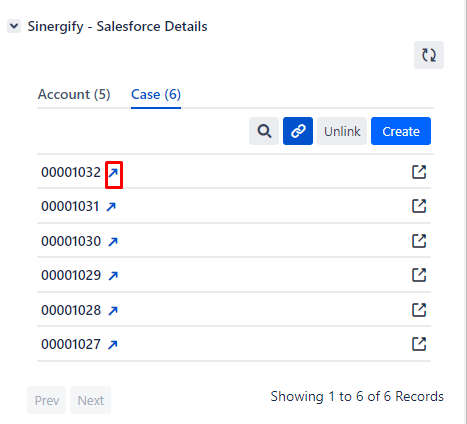Click external popout icon for case 00001032
The image size is (467, 424).
419,172
